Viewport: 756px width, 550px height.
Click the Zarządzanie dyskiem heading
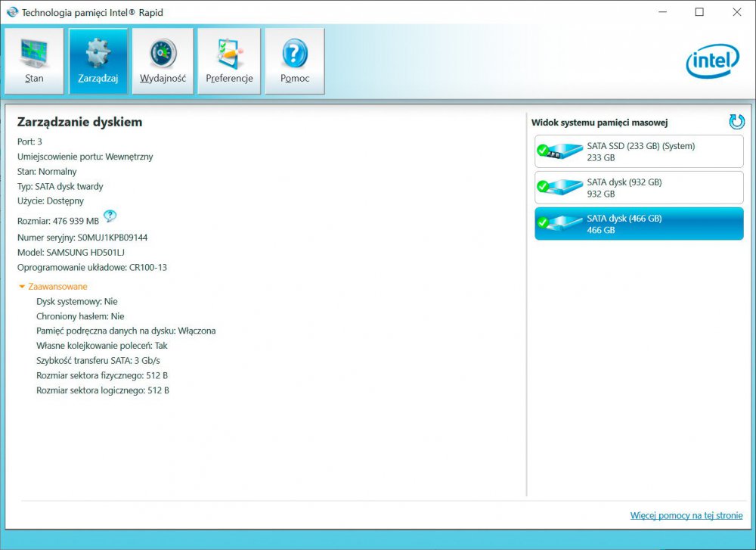pos(79,122)
